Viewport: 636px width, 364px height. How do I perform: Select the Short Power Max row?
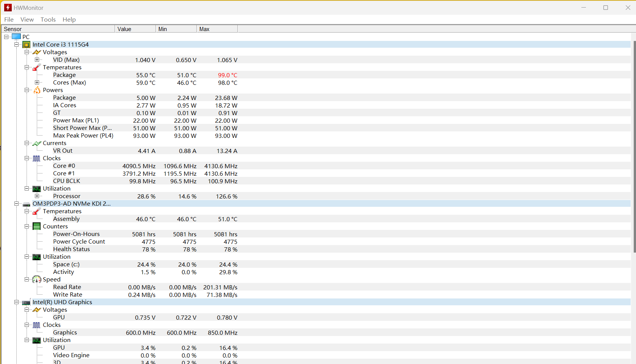coord(316,128)
